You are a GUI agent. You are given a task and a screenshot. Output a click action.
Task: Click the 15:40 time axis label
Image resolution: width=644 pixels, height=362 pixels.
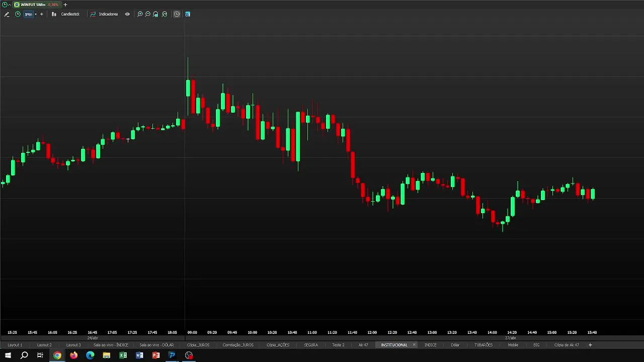click(x=592, y=332)
